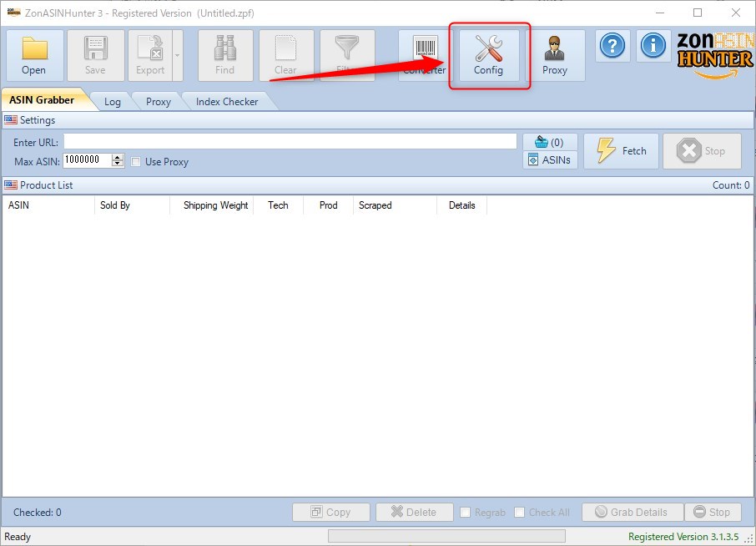This screenshot has height=546, width=756.
Task: Minimize the ZonASINHunter window
Action: [660, 13]
